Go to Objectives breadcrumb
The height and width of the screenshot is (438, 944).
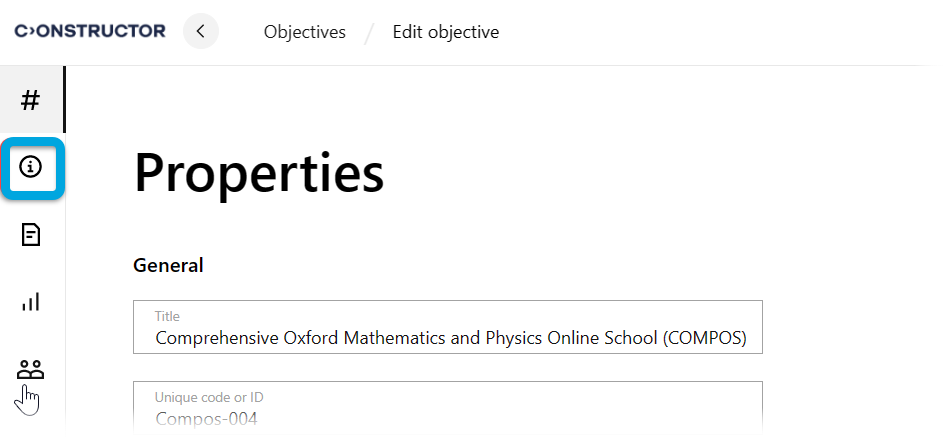pyautogui.click(x=305, y=32)
